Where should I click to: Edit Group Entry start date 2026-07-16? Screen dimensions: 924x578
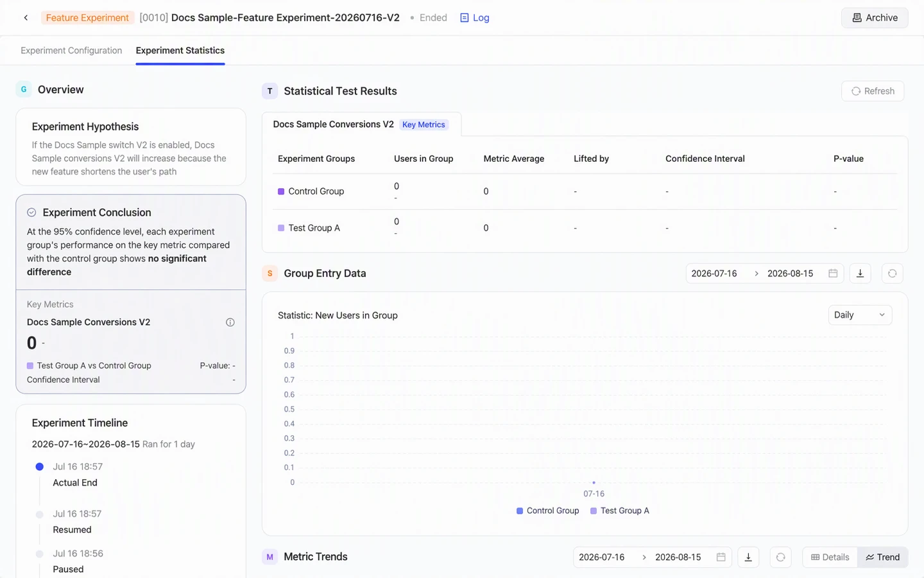point(714,274)
